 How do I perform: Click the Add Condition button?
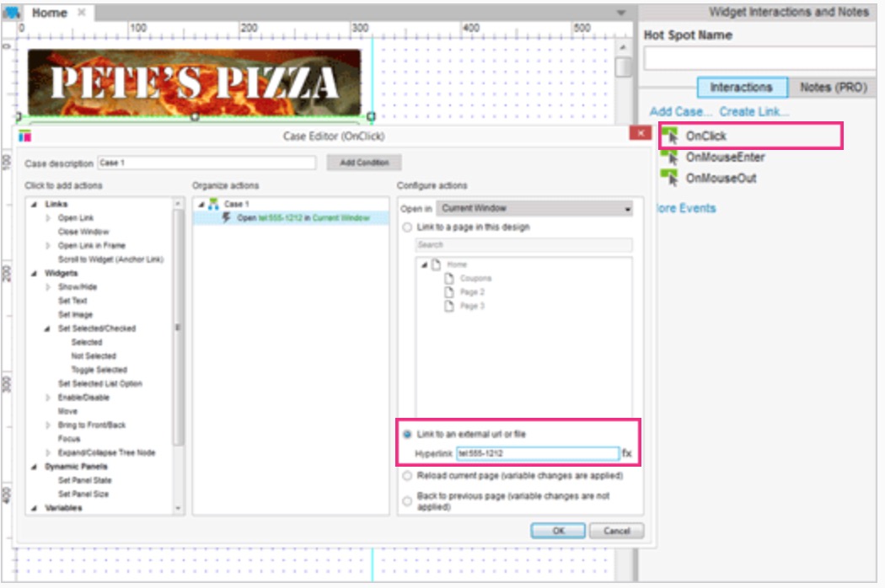tap(364, 163)
